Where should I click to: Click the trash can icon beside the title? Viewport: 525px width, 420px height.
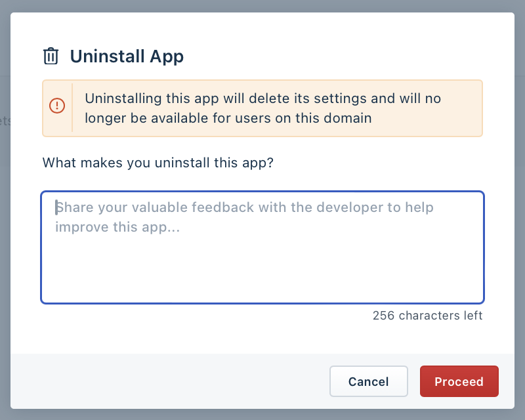[51, 56]
